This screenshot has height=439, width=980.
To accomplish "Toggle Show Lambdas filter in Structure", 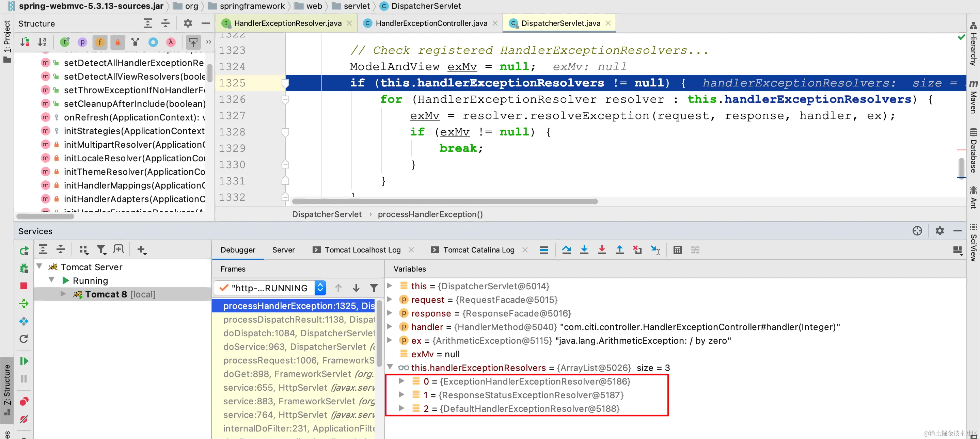I will [171, 42].
